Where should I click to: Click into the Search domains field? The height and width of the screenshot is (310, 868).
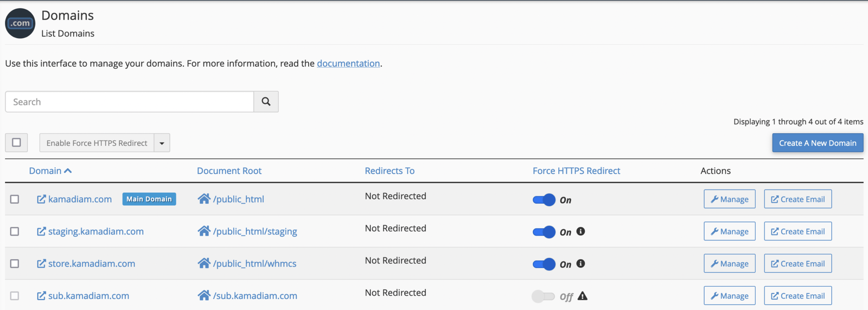coord(130,102)
